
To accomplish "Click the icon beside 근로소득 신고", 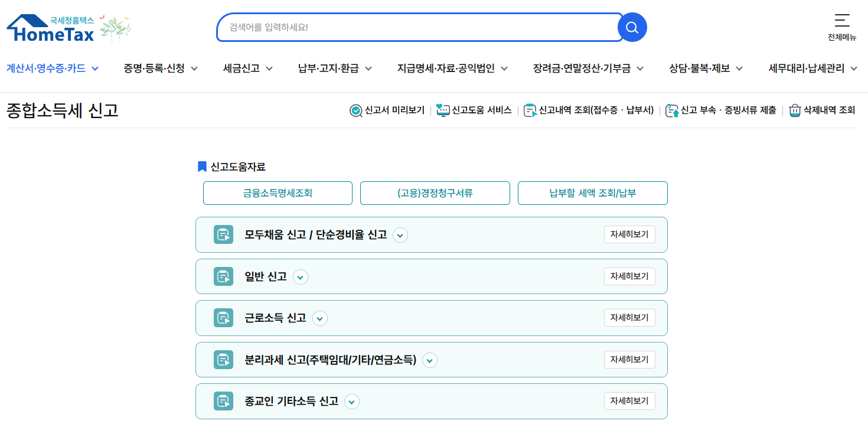I will click(x=223, y=318).
